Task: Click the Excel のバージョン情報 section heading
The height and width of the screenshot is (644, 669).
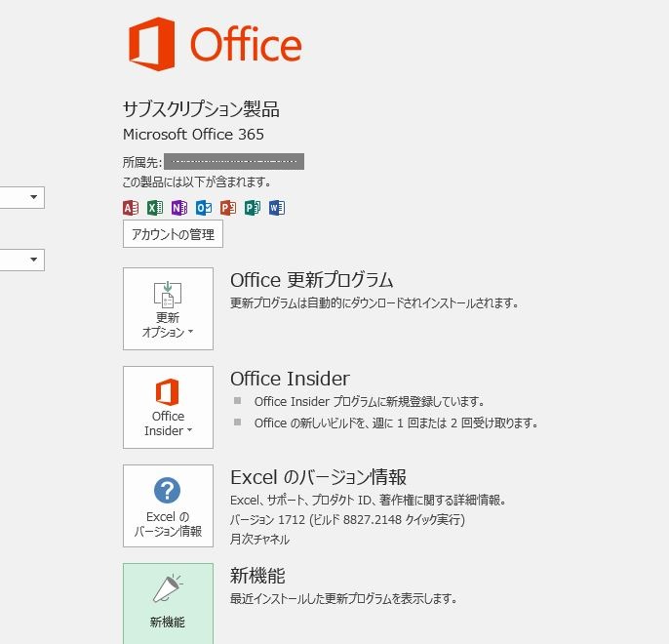Action: (318, 477)
